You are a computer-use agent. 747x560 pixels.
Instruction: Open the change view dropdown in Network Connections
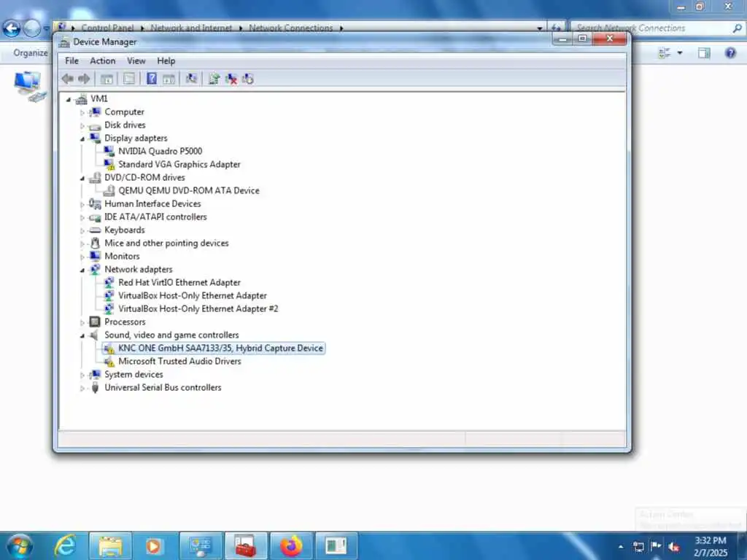(680, 52)
